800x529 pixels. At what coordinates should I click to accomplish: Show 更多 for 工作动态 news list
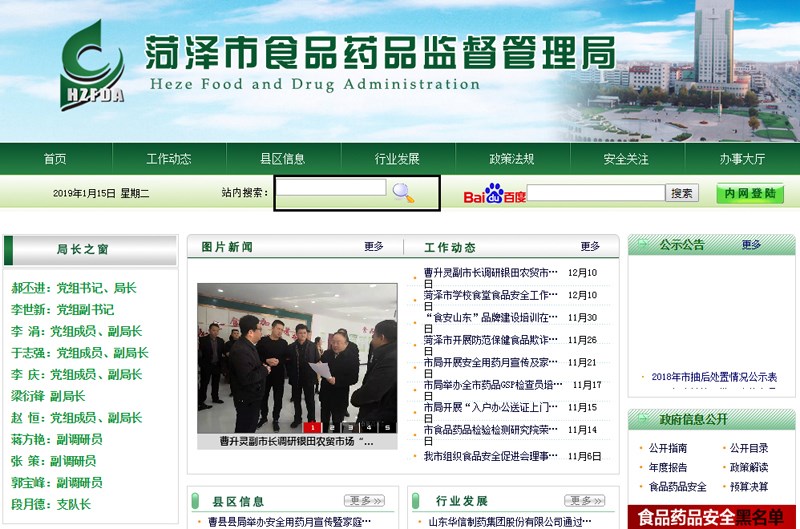590,246
